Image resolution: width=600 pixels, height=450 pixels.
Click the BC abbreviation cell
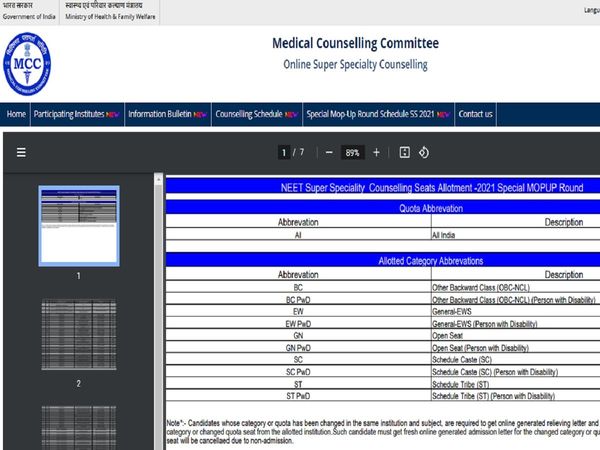(298, 287)
